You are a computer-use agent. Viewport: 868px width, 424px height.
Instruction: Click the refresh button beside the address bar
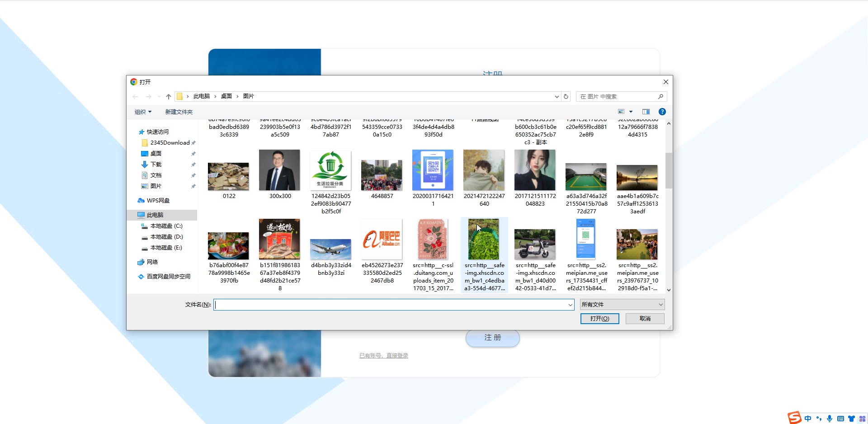tap(566, 96)
